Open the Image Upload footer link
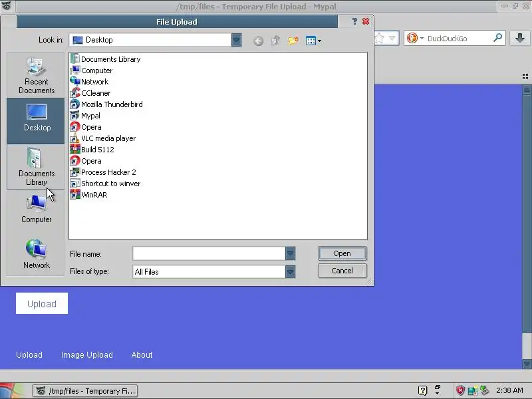Image resolution: width=532 pixels, height=399 pixels. [x=87, y=355]
